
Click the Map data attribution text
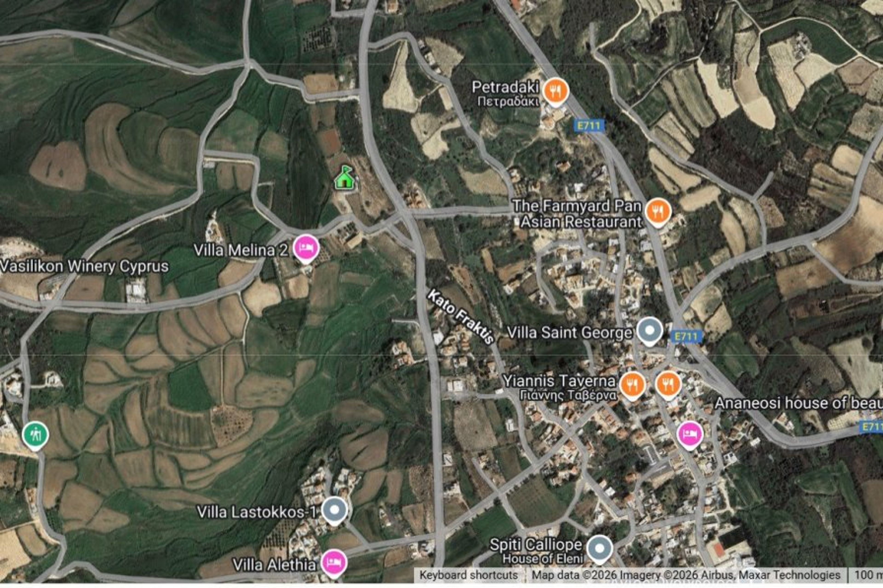click(x=686, y=575)
